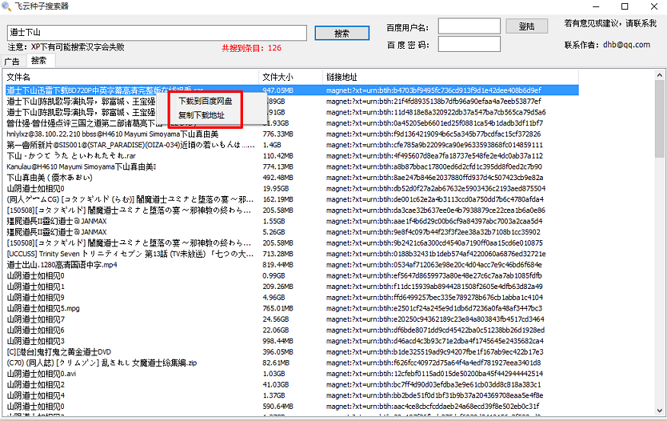Click the 共搜到条目: 126 result count
The height and width of the screenshot is (421, 667).
(x=251, y=48)
